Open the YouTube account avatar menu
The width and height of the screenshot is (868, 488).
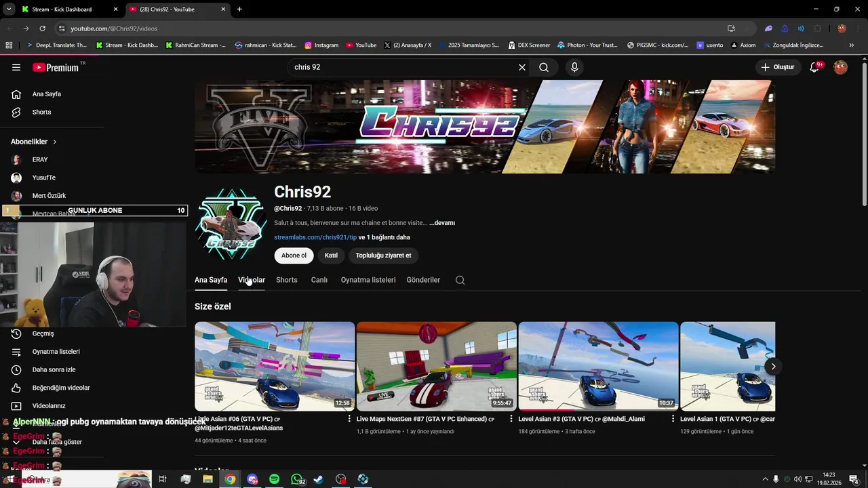click(840, 67)
